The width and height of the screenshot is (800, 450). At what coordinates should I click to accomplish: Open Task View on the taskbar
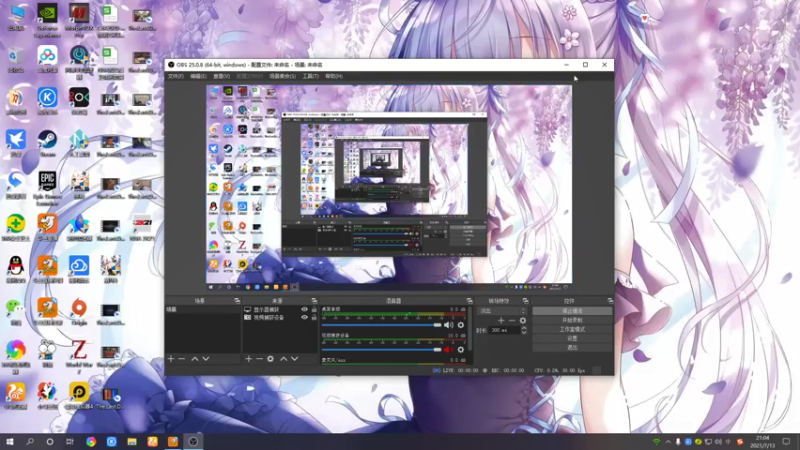(x=70, y=441)
